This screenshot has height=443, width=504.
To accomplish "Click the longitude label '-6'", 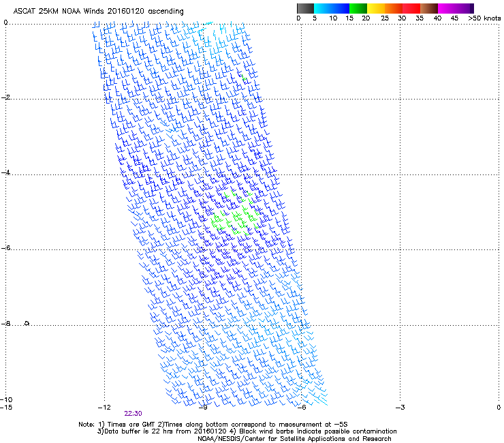I will [x=301, y=408].
